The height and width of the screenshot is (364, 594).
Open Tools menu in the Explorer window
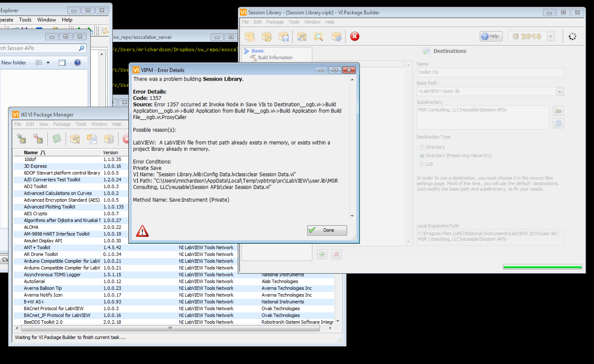click(25, 19)
